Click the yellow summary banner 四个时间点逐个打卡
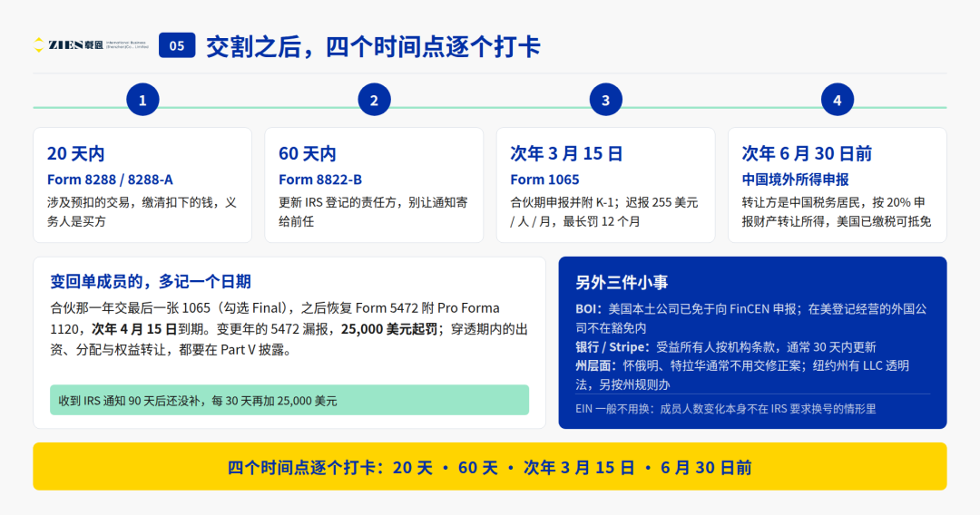The image size is (980, 515). tap(490, 467)
